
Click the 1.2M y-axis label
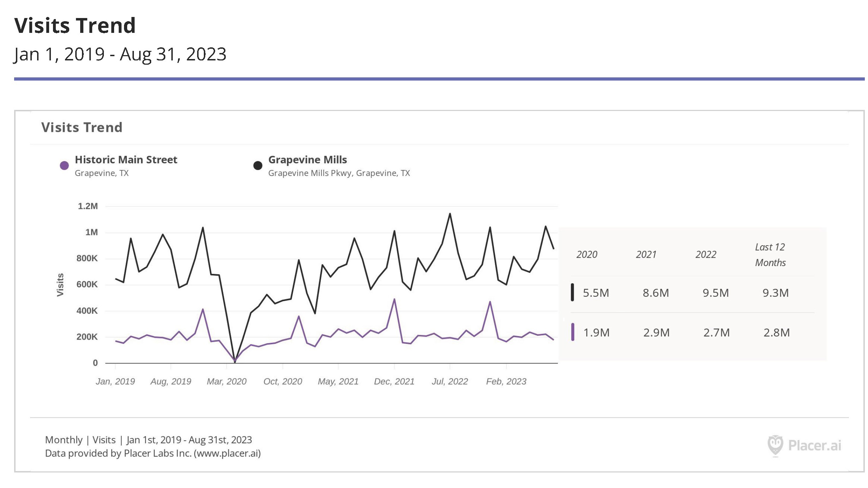click(88, 206)
